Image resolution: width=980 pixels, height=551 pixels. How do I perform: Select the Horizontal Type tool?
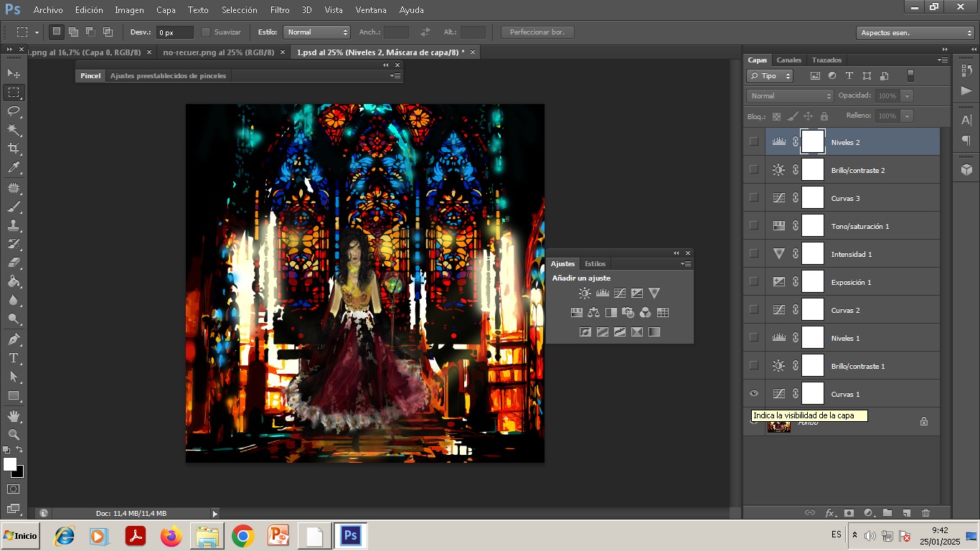(14, 358)
